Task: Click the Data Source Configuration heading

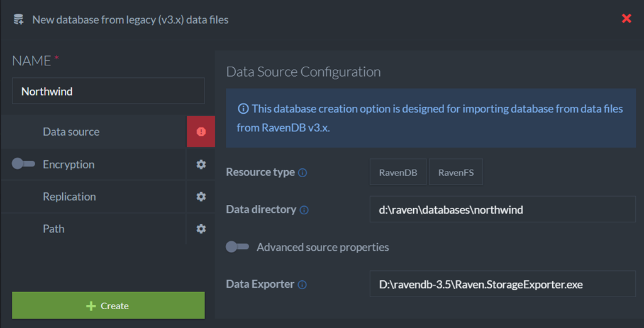Action: (x=304, y=72)
